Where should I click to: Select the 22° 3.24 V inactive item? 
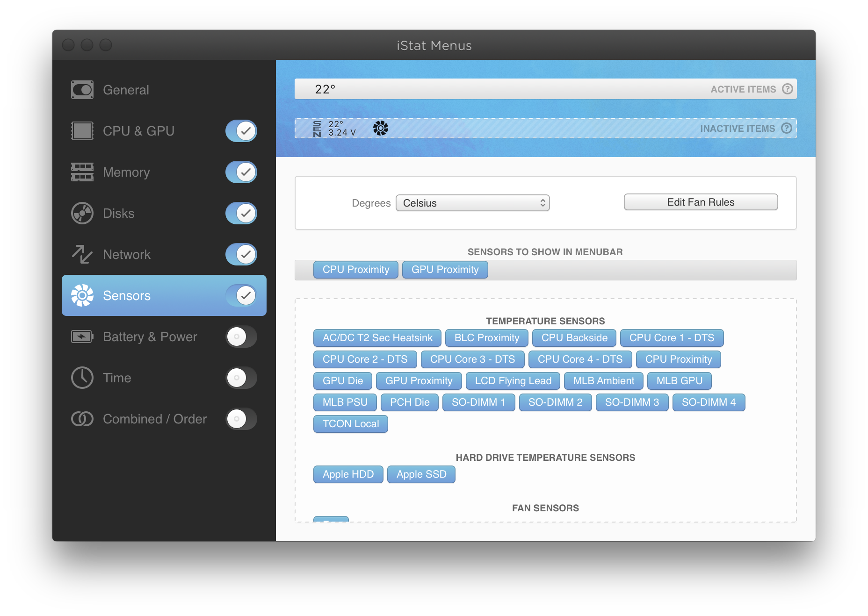(335, 128)
